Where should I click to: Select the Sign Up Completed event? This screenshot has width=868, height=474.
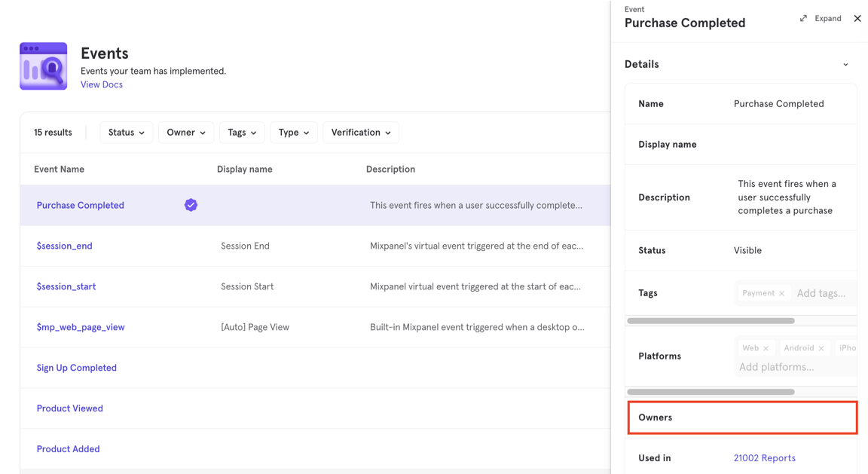point(76,368)
